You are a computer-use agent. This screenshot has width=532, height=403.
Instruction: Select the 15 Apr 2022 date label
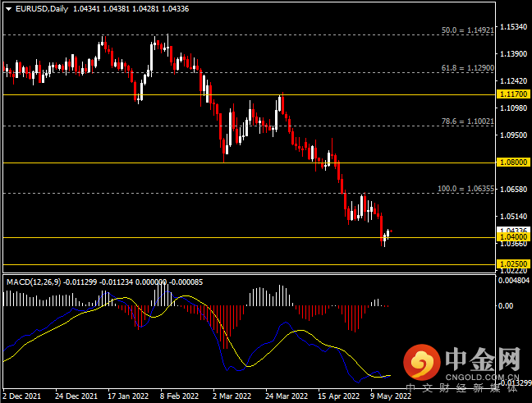(x=338, y=396)
